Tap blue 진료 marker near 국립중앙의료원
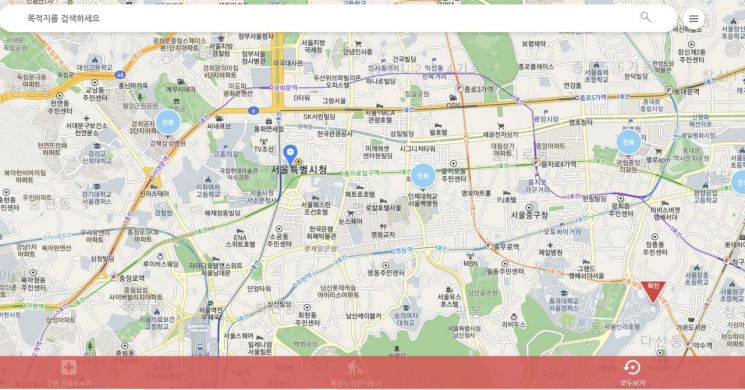Image resolution: width=745 pixels, height=390 pixels. coord(628,142)
